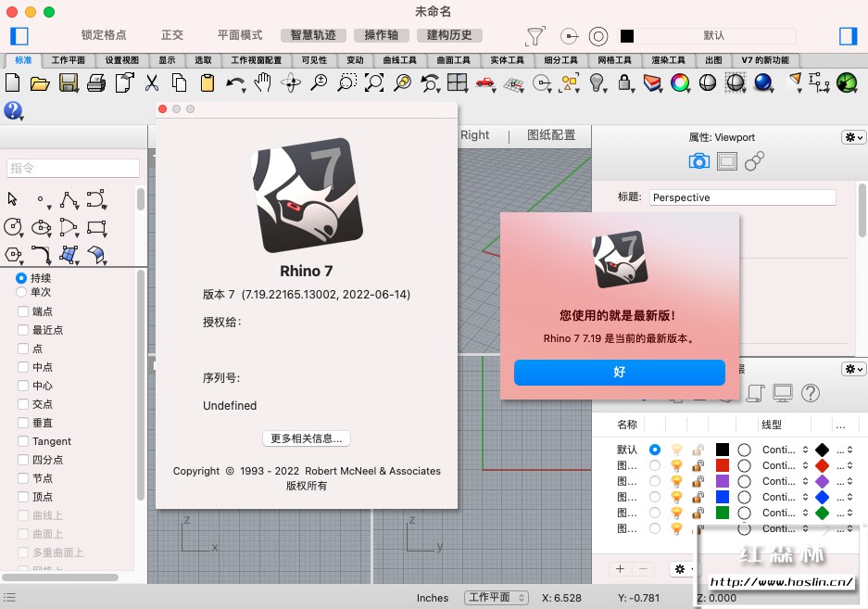This screenshot has width=868, height=609.
Task: Enable the 端点 osnap checkbox
Action: coord(23,311)
